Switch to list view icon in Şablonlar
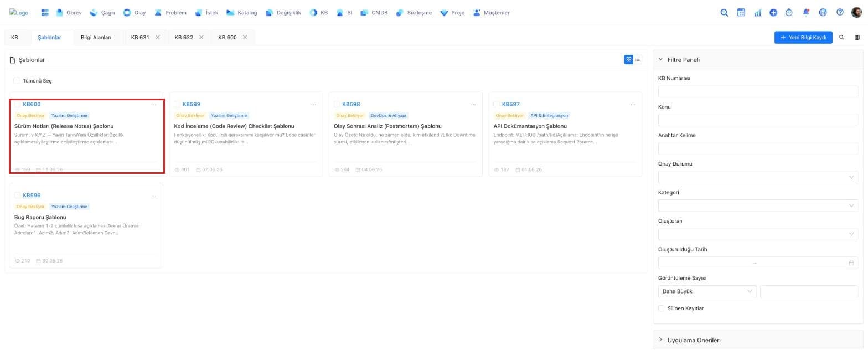868x360 pixels. pos(638,59)
